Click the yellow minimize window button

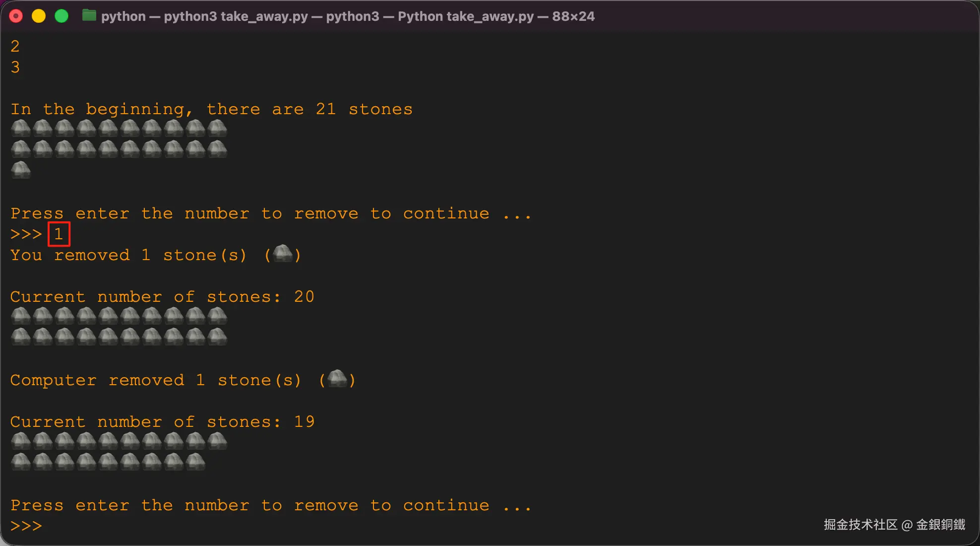point(39,16)
